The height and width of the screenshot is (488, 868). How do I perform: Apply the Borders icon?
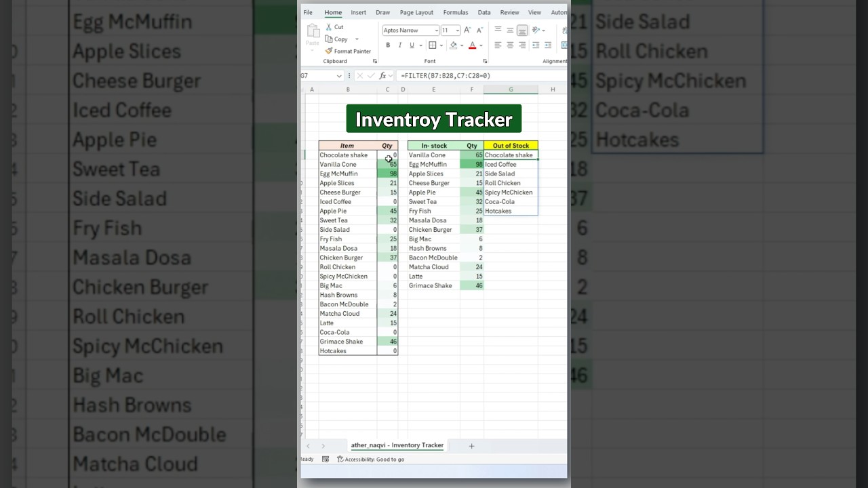pyautogui.click(x=432, y=45)
